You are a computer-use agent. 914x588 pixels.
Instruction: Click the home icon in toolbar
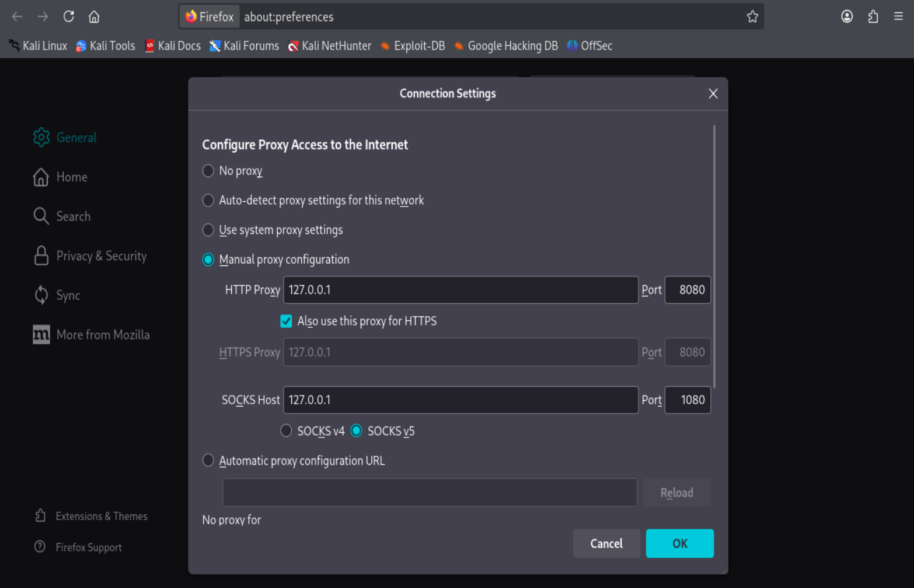pyautogui.click(x=94, y=16)
